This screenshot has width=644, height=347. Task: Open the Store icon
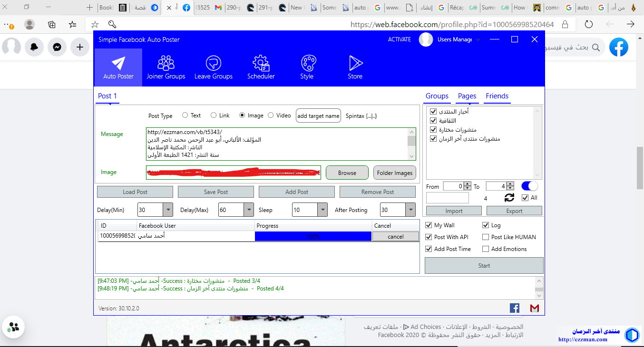coord(355,67)
